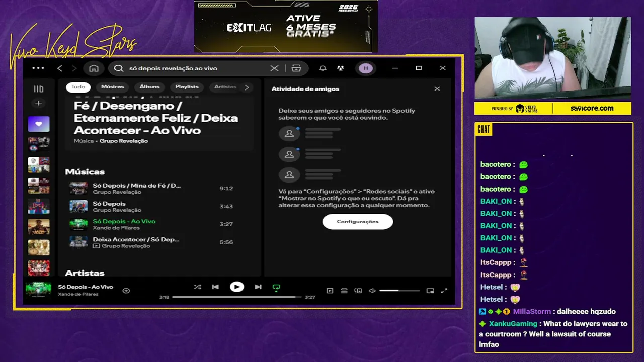Open the Liked Songs heart tile
This screenshot has height=362, width=644.
[x=39, y=124]
